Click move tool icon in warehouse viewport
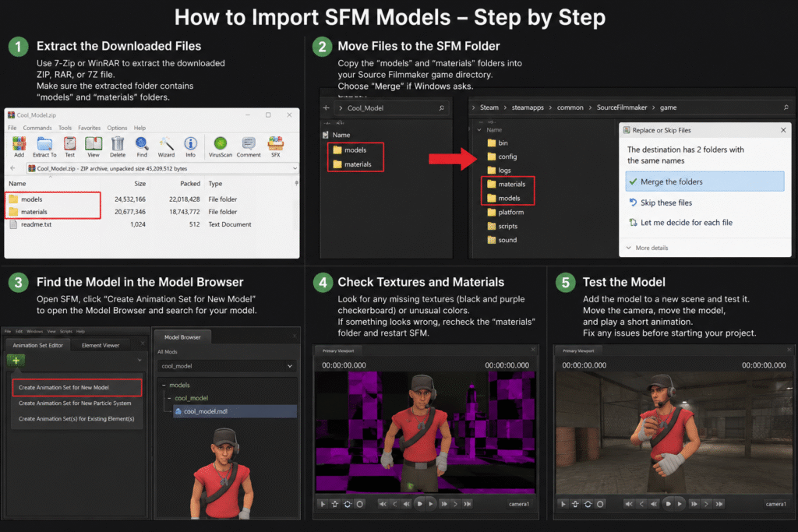Viewport: 798px width, 532px height. [x=575, y=504]
